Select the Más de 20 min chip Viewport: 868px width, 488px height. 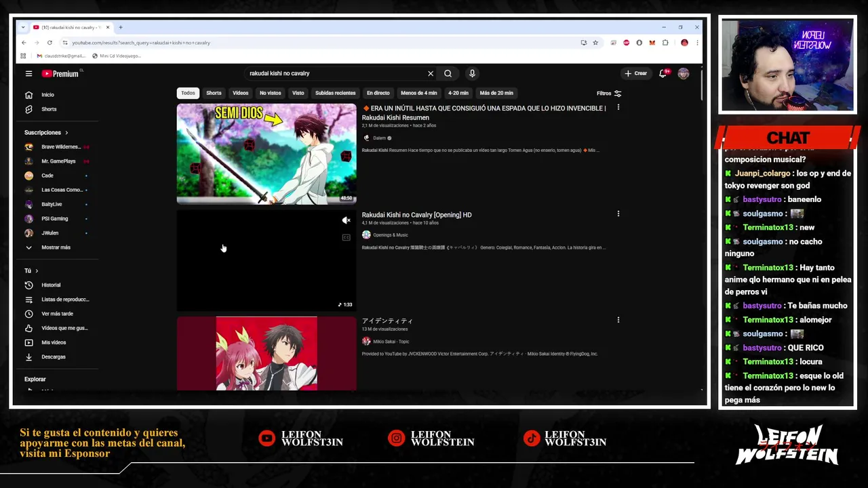(x=496, y=93)
